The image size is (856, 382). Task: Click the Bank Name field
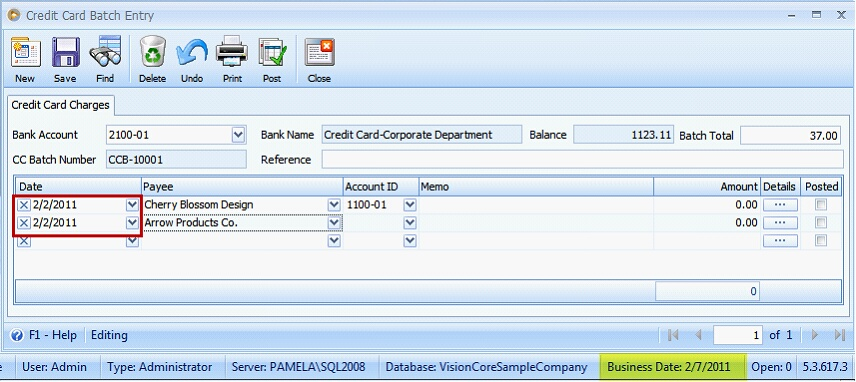pyautogui.click(x=421, y=135)
